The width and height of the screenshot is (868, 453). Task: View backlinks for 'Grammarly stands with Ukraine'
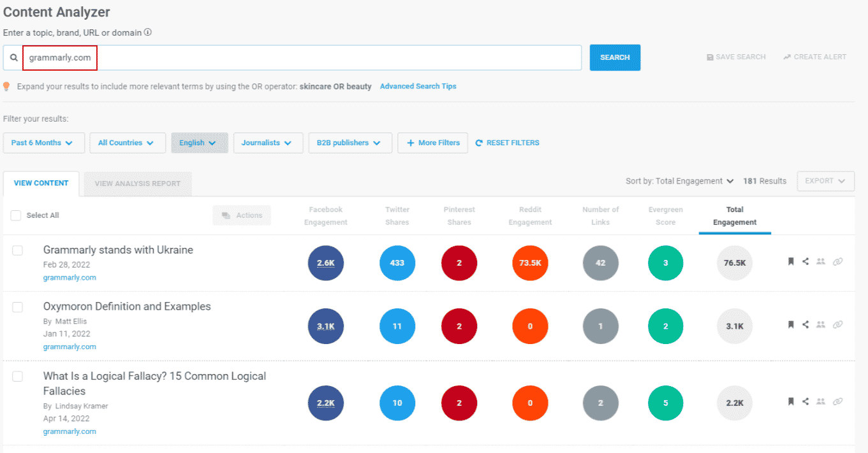pyautogui.click(x=838, y=261)
